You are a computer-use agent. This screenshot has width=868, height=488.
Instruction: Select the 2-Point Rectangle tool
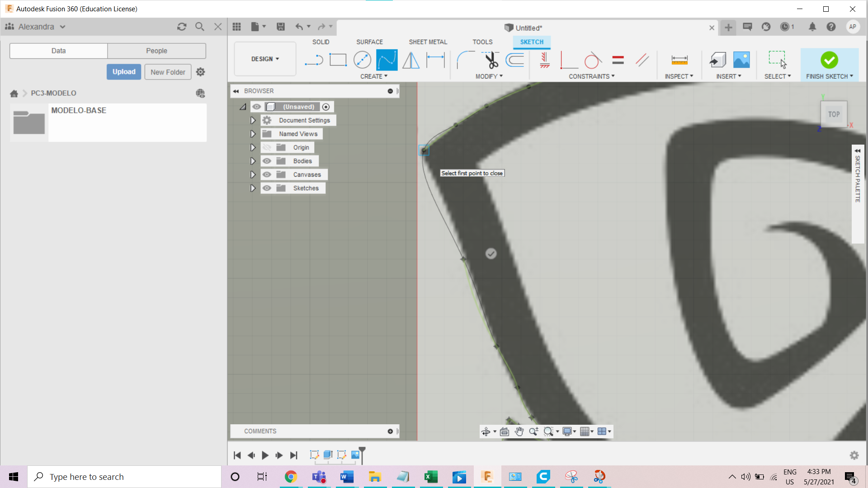[338, 60]
